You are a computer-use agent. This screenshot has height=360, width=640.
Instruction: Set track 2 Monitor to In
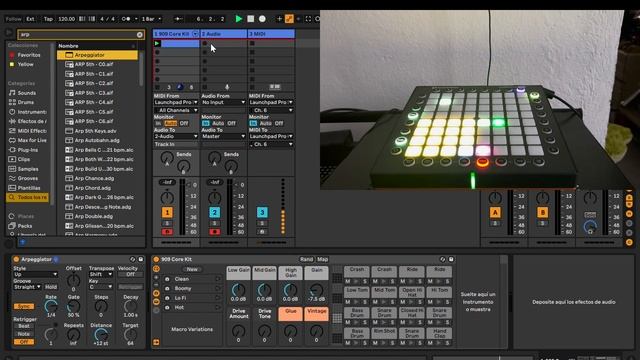pyautogui.click(x=205, y=123)
